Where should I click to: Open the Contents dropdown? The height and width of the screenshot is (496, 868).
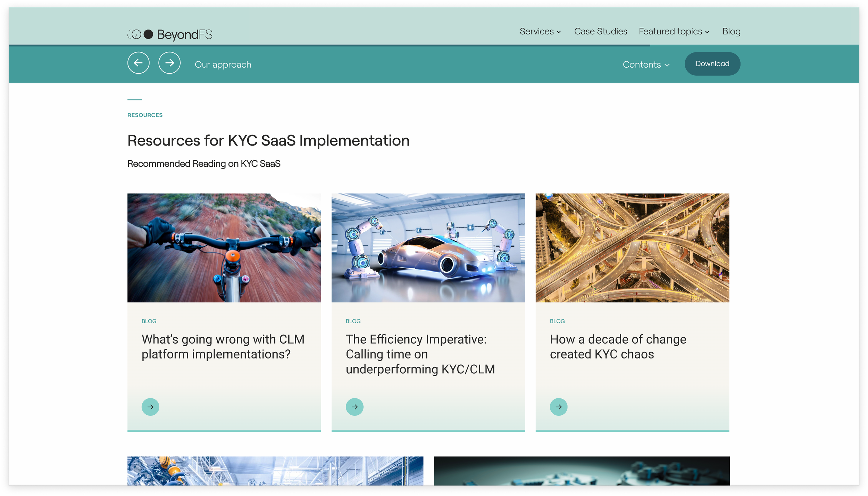tap(646, 65)
